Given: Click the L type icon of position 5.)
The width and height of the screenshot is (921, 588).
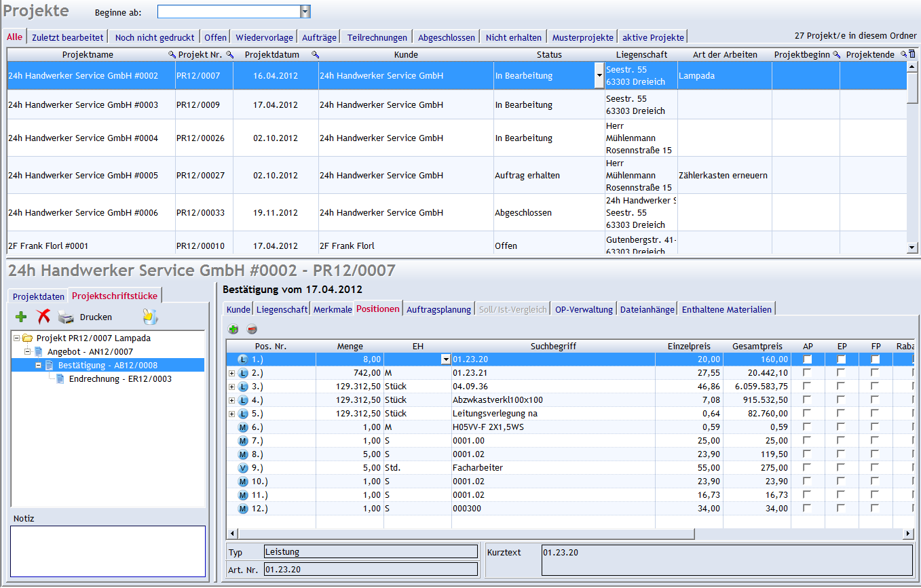Looking at the screenshot, I should 243,414.
